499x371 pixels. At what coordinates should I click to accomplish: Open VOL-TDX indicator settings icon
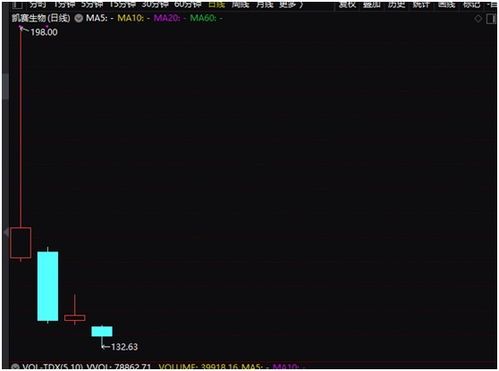pyautogui.click(x=15, y=367)
